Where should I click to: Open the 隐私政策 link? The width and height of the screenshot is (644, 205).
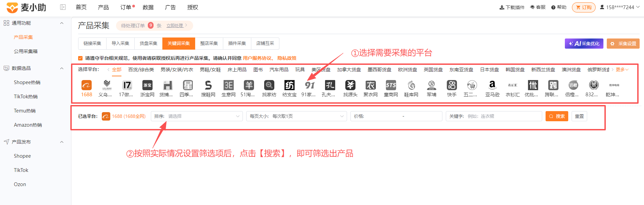287,58
